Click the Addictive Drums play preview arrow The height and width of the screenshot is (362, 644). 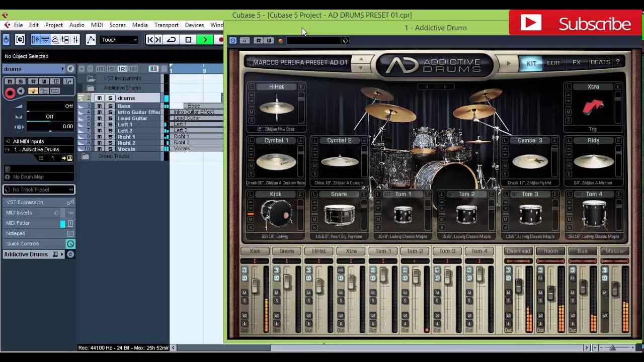tap(509, 63)
